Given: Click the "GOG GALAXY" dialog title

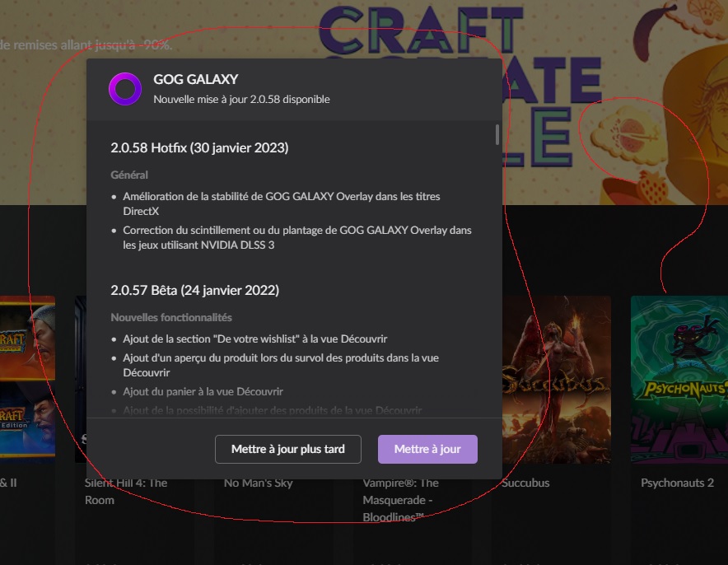Looking at the screenshot, I should (x=195, y=79).
